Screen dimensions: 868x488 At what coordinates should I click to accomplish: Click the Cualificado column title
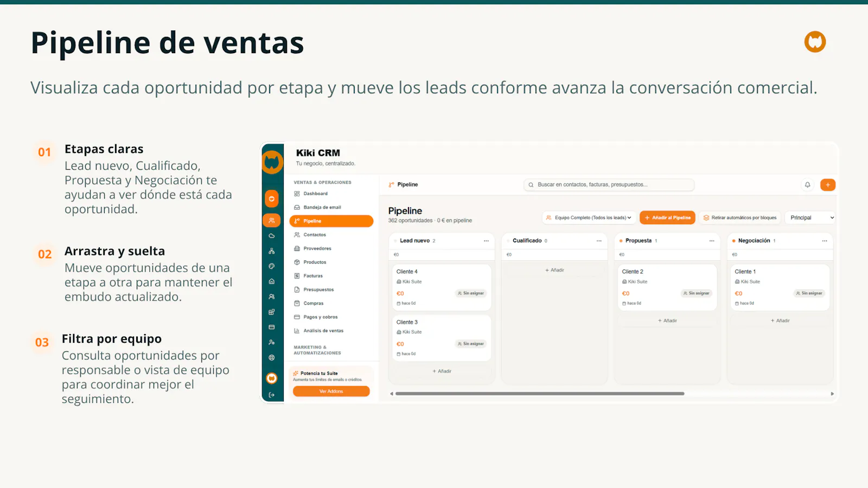coord(527,241)
